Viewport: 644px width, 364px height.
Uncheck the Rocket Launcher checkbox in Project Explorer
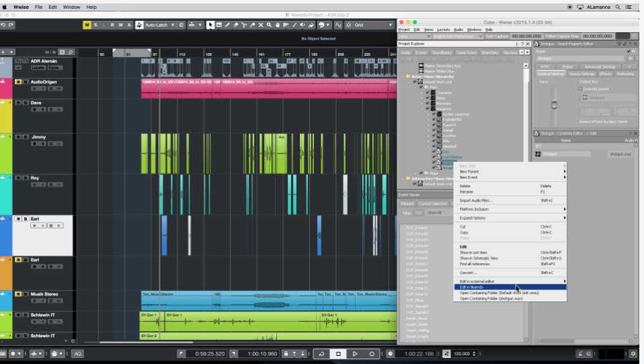coord(434,114)
